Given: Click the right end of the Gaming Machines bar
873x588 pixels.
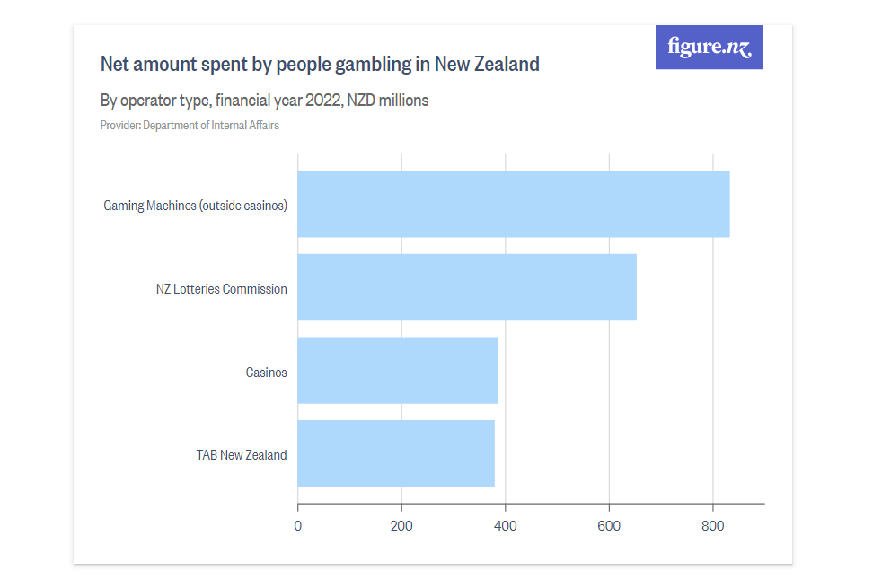Looking at the screenshot, I should tap(727, 204).
